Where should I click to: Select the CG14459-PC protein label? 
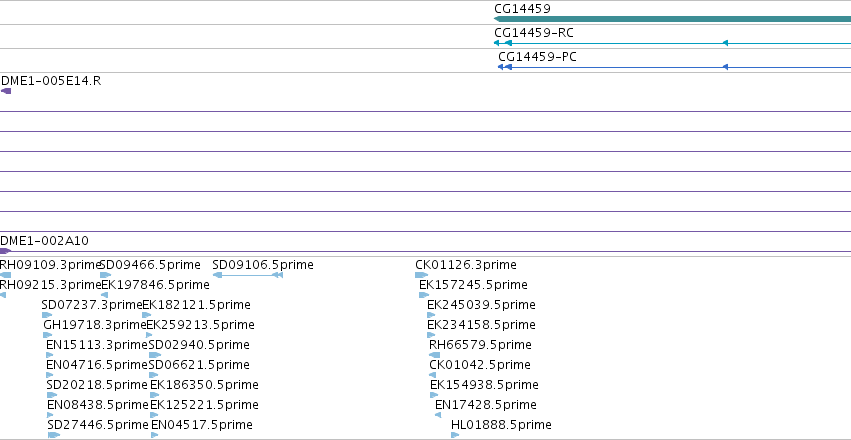click(x=537, y=57)
